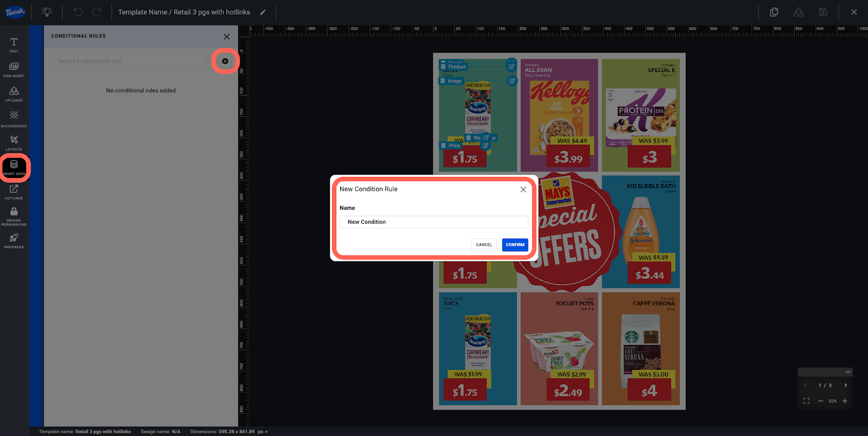868x436 pixels.
Task: Click the 52% zoom value
Action: 832,401
